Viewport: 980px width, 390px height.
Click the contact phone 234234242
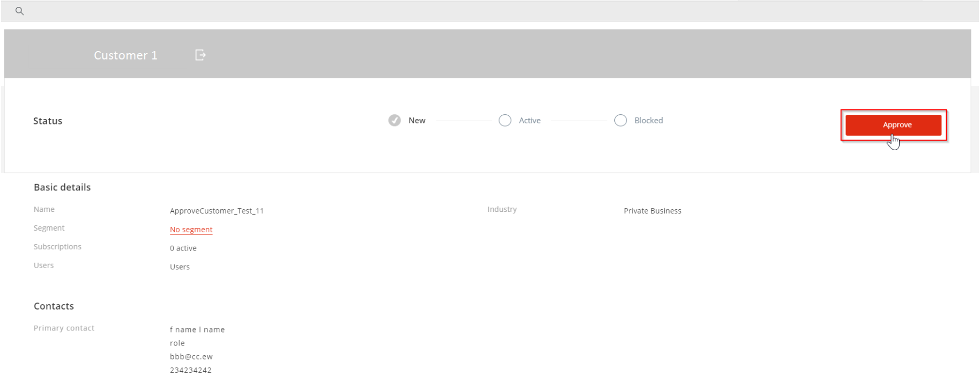coord(191,370)
